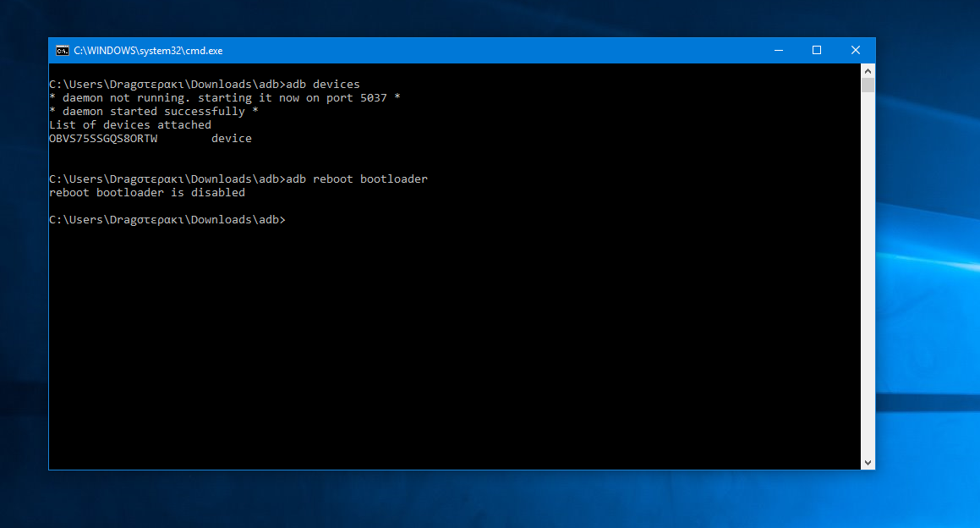This screenshot has width=980, height=528.
Task: Click the scrollbar down arrow
Action: [868, 462]
